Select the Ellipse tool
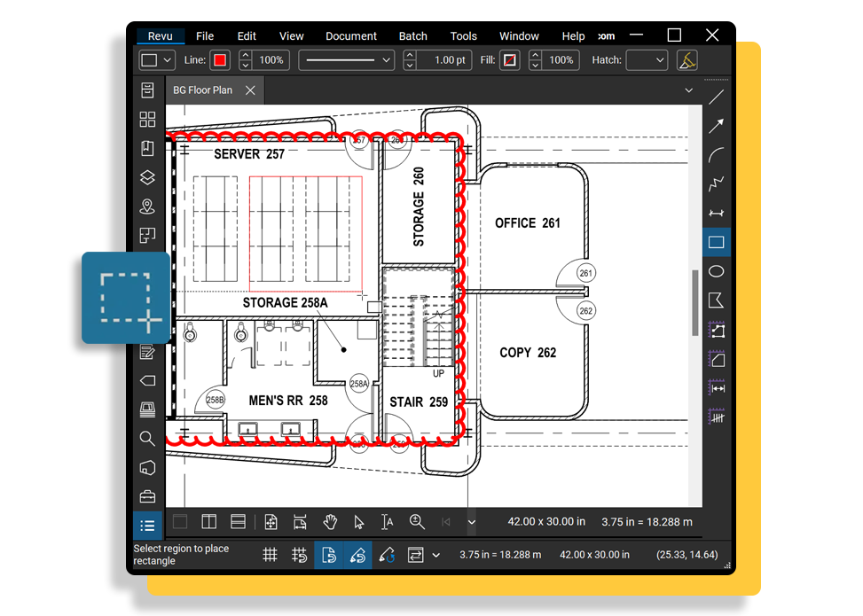 click(x=717, y=271)
